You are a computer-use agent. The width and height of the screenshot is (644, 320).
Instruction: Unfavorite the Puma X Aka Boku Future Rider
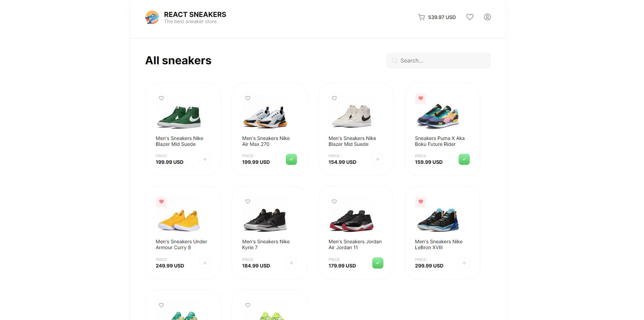click(421, 98)
